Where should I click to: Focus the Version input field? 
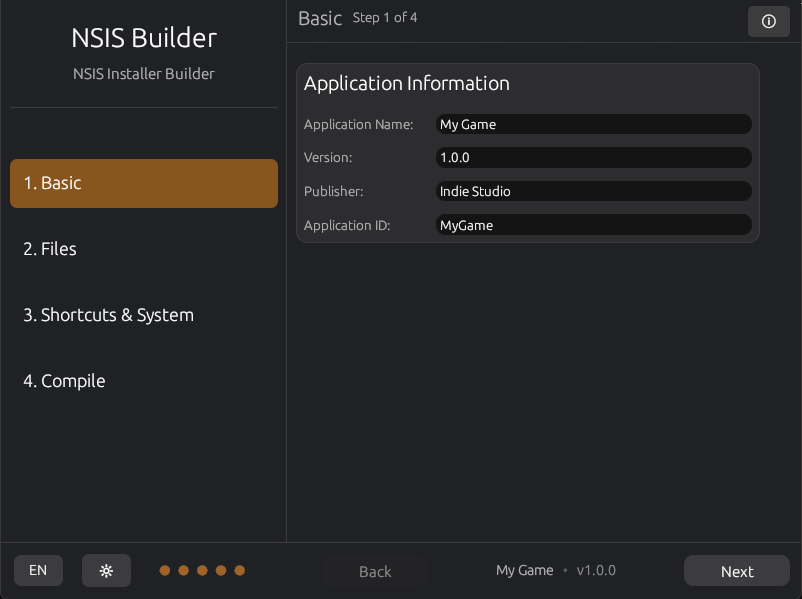(593, 158)
